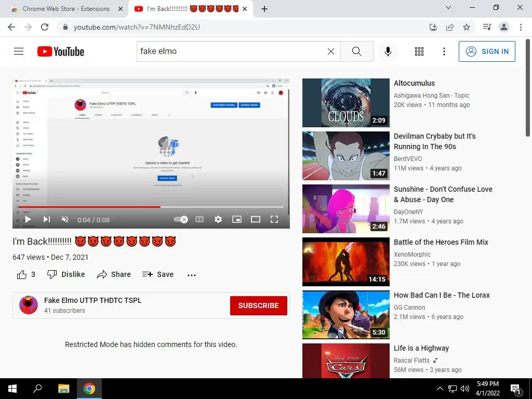
Task: Reload the current page
Action: click(45, 27)
